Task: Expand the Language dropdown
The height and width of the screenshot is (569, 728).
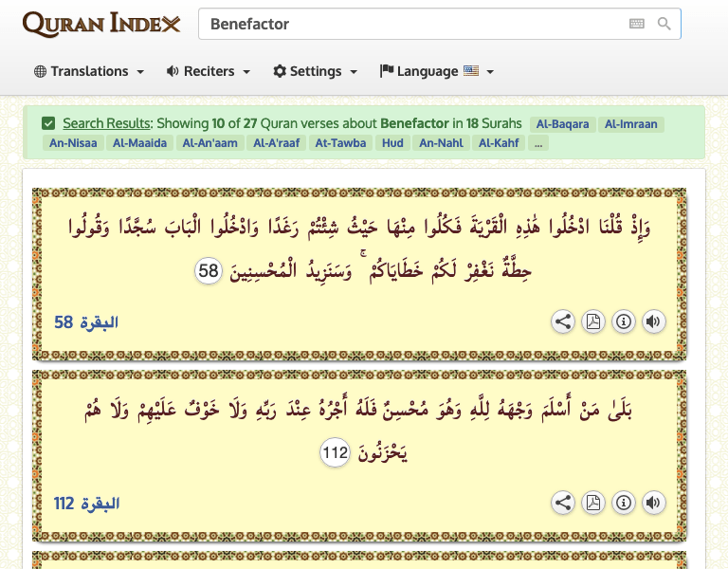Action: (437, 71)
